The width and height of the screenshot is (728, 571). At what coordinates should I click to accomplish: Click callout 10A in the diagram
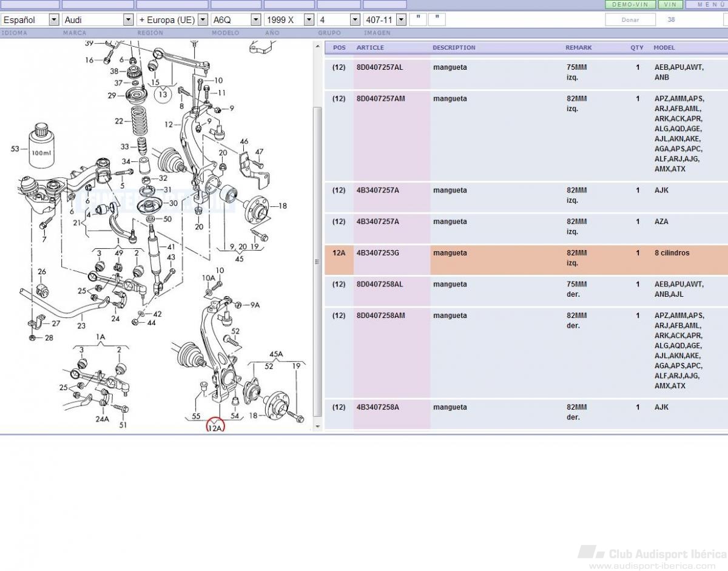tap(209, 278)
